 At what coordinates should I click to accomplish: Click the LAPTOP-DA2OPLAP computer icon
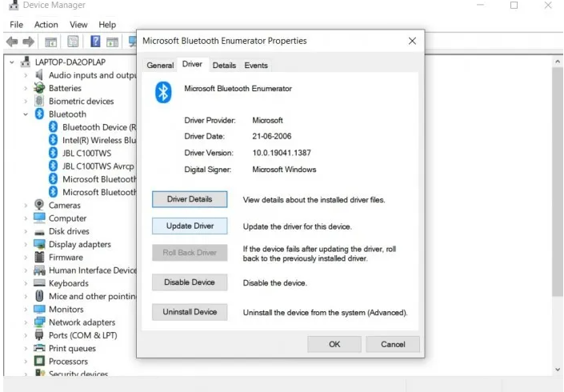25,62
